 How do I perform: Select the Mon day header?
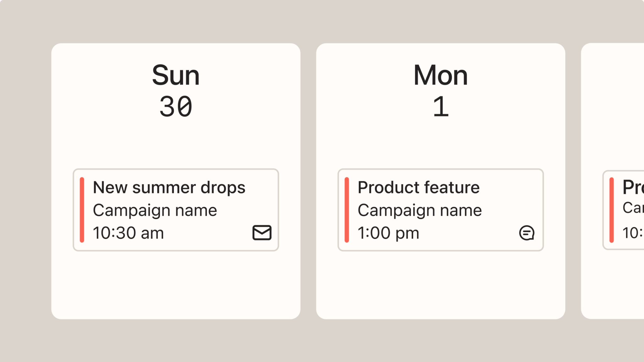click(x=441, y=75)
